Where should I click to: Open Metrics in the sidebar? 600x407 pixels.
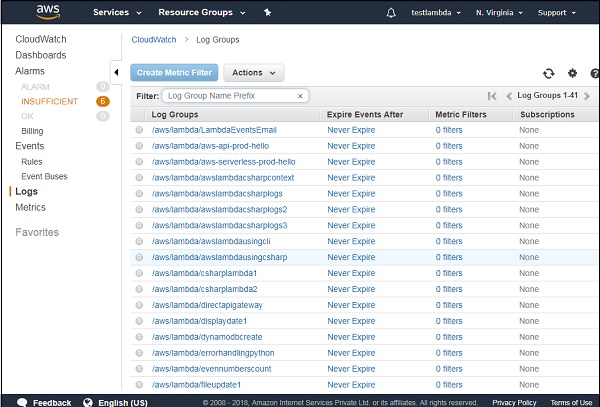pyautogui.click(x=30, y=207)
